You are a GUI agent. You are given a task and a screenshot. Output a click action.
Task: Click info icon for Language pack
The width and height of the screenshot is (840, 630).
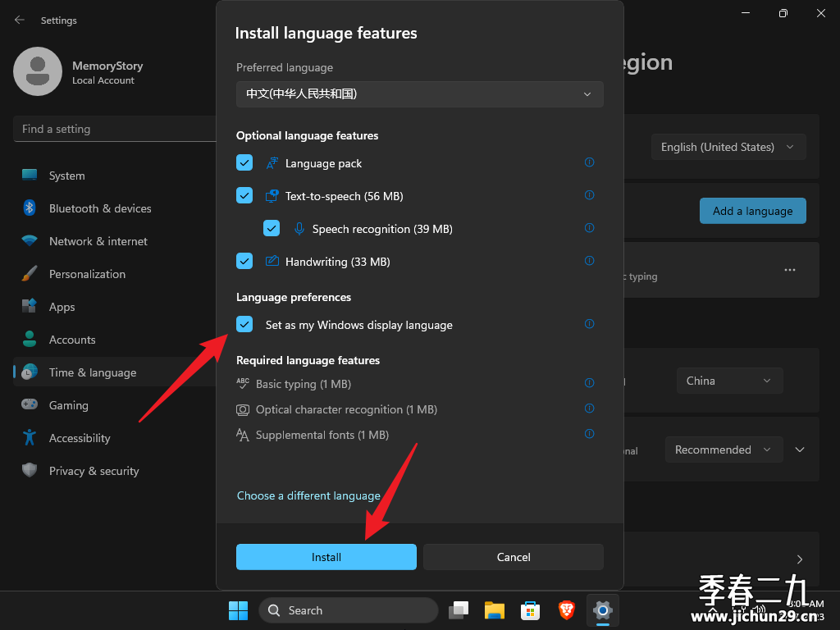pyautogui.click(x=589, y=162)
